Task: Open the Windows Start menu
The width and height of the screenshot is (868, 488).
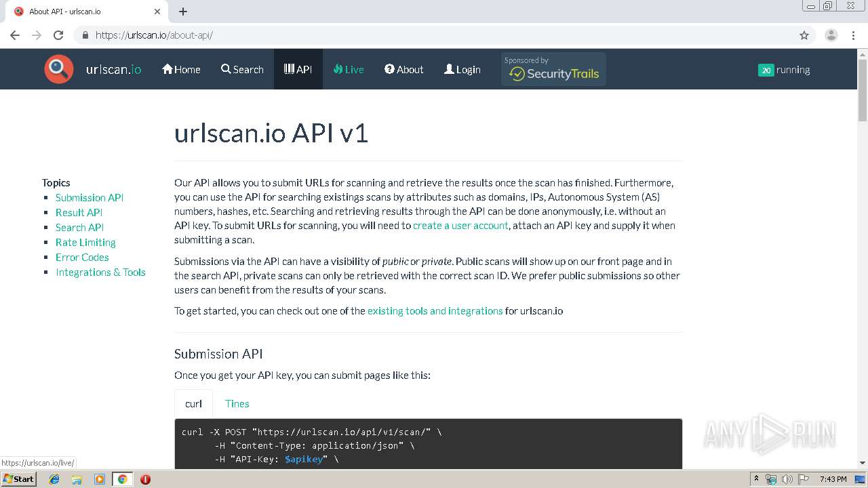Action: point(18,479)
